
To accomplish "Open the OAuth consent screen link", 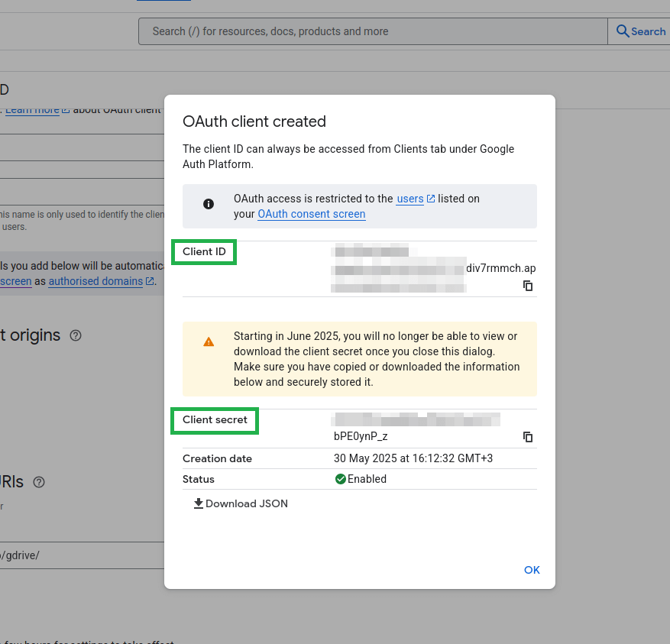I will [x=311, y=214].
